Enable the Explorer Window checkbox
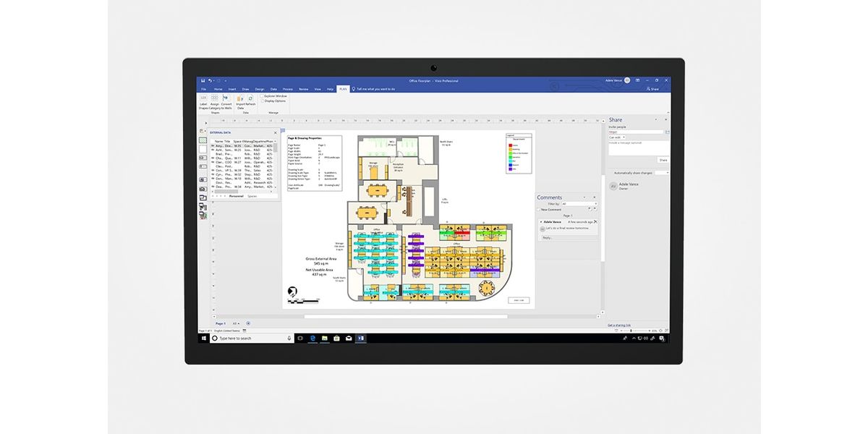This screenshot has height=434, width=868. point(262,95)
